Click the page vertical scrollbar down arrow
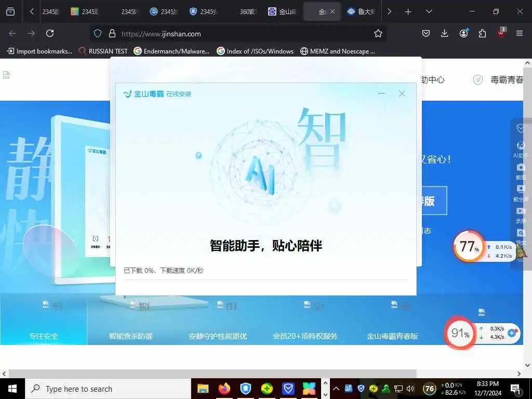 (528, 365)
